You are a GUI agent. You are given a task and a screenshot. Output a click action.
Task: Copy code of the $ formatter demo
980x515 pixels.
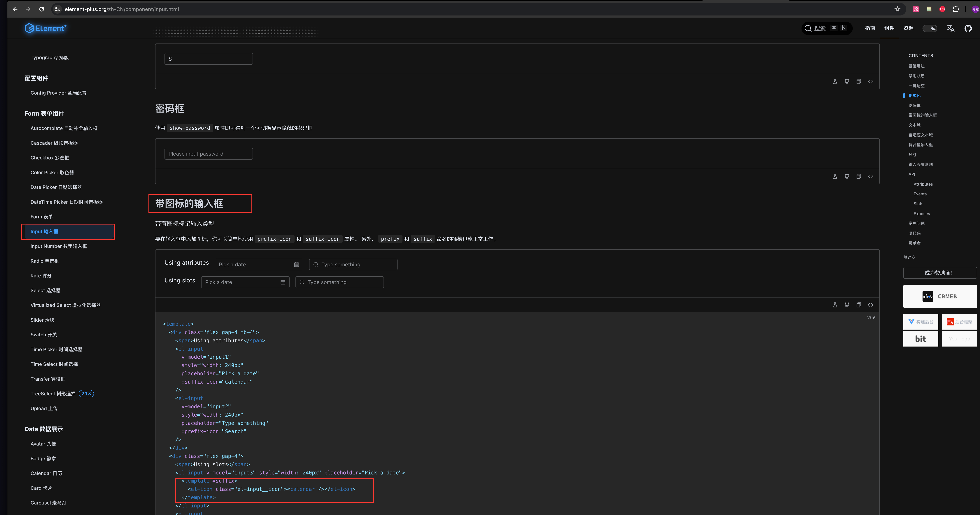pyautogui.click(x=859, y=81)
